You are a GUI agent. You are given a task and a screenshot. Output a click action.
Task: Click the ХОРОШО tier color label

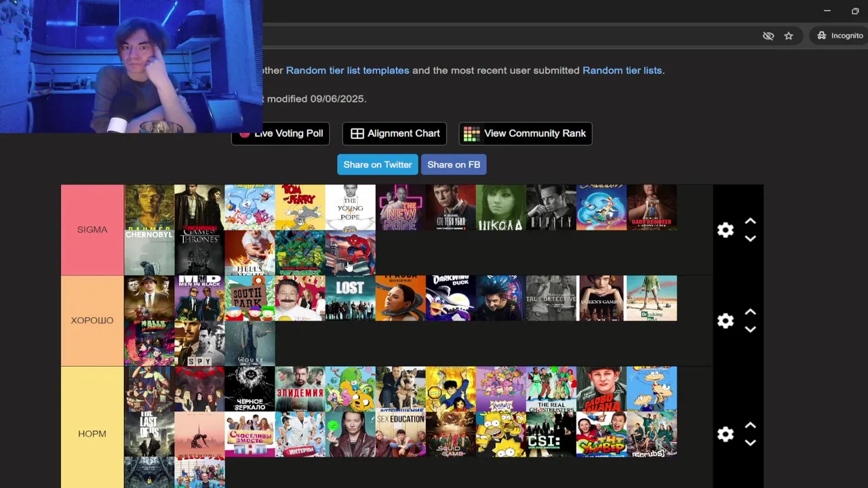click(x=92, y=321)
